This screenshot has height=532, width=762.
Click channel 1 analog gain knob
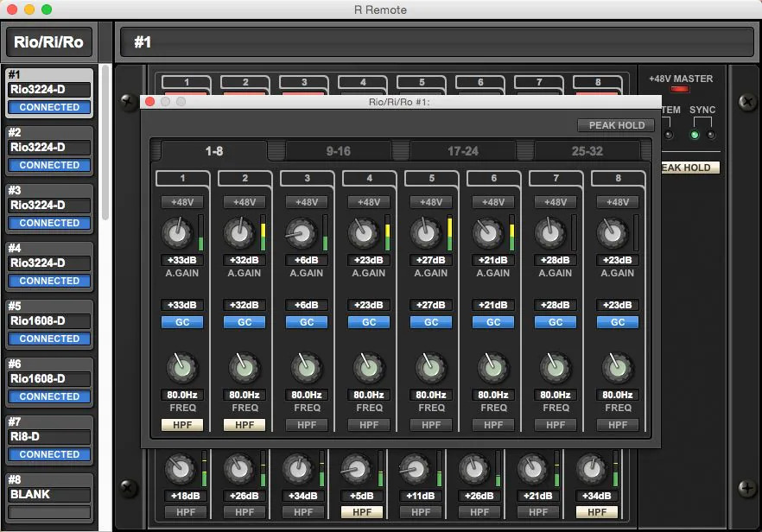[x=176, y=232]
